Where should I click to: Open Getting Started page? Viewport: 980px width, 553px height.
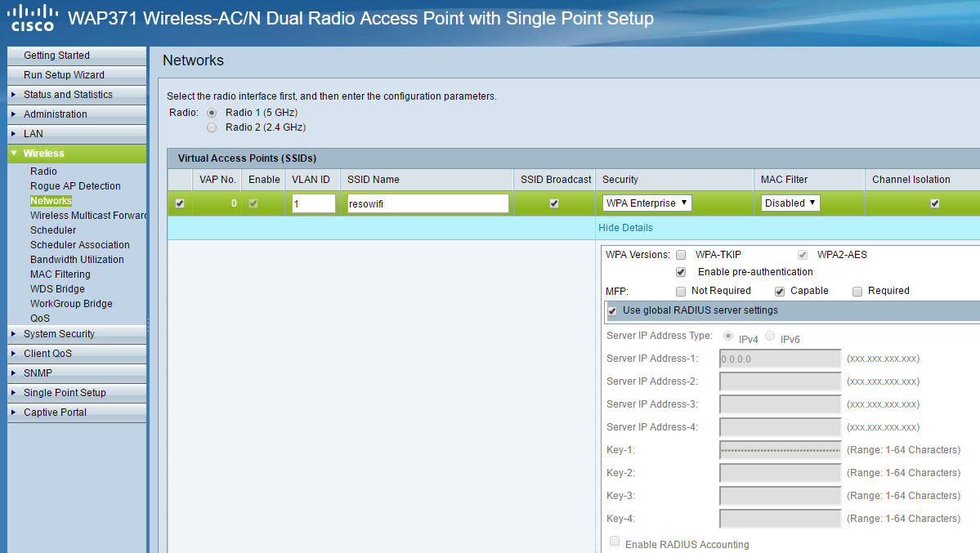point(77,55)
